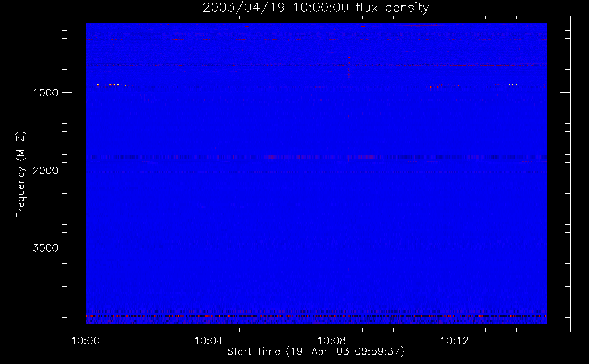
Task: Click the 3000 frequency tick label
Action: tap(46, 248)
